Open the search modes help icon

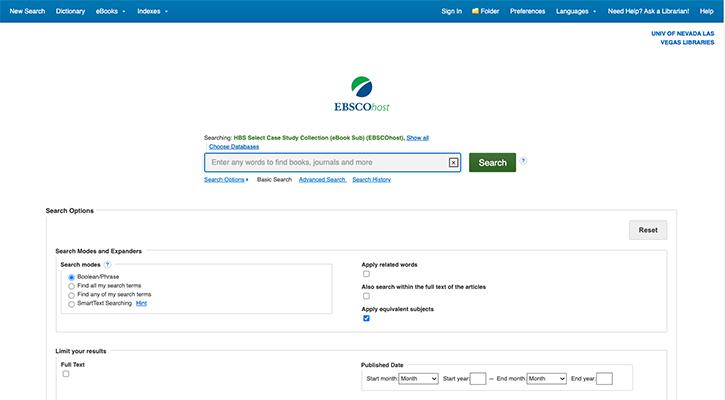click(x=107, y=265)
